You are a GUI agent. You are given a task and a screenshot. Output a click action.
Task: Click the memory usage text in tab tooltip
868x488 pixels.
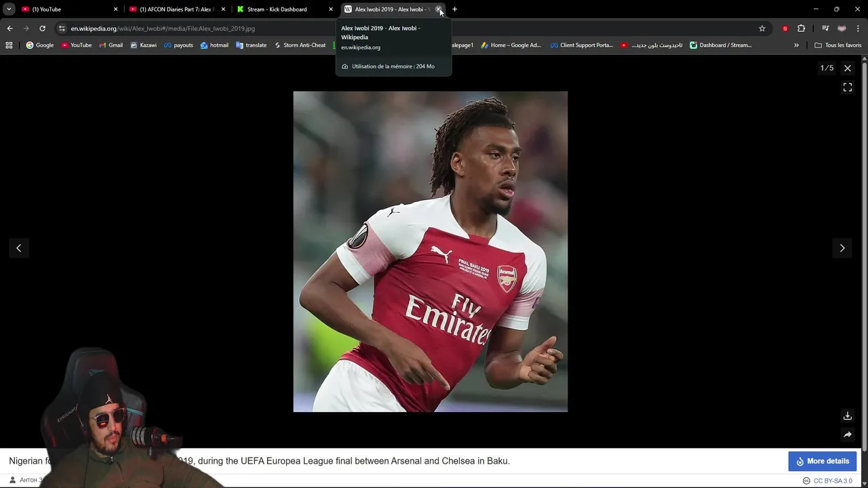[x=393, y=66]
